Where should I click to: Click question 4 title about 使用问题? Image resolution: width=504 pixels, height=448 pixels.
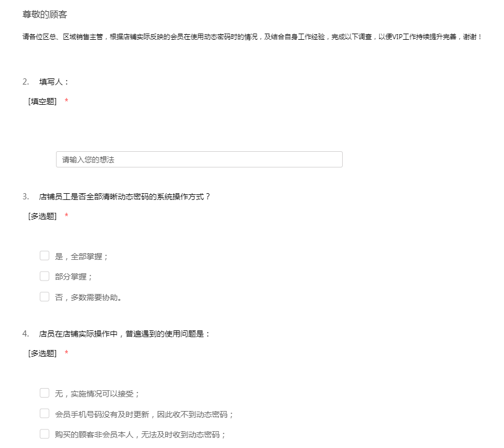124,334
